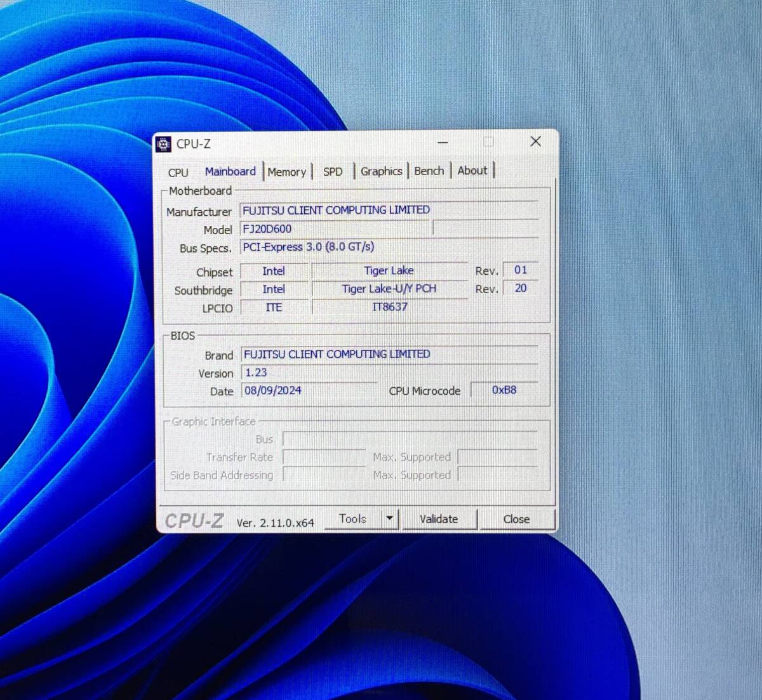Click the Close button at bottom

coord(516,519)
